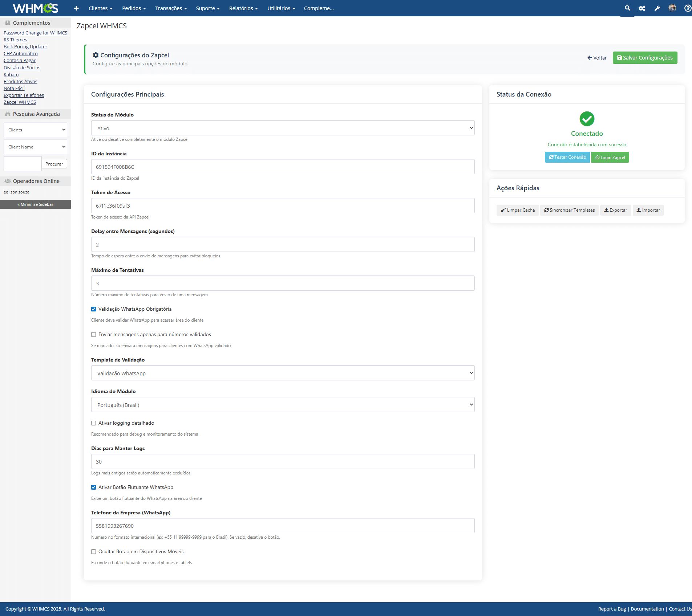The width and height of the screenshot is (692, 616).
Task: Click Salvar Configurações button
Action: tap(645, 58)
